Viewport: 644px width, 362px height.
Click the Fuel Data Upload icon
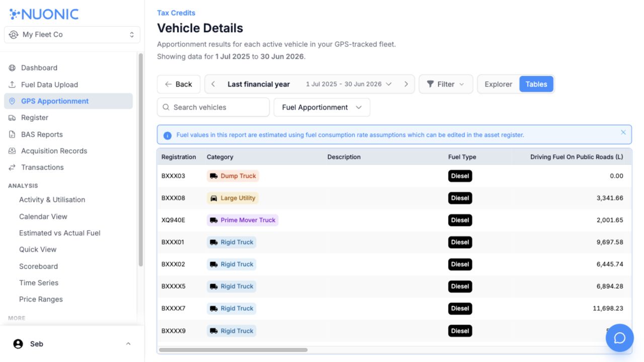13,84
